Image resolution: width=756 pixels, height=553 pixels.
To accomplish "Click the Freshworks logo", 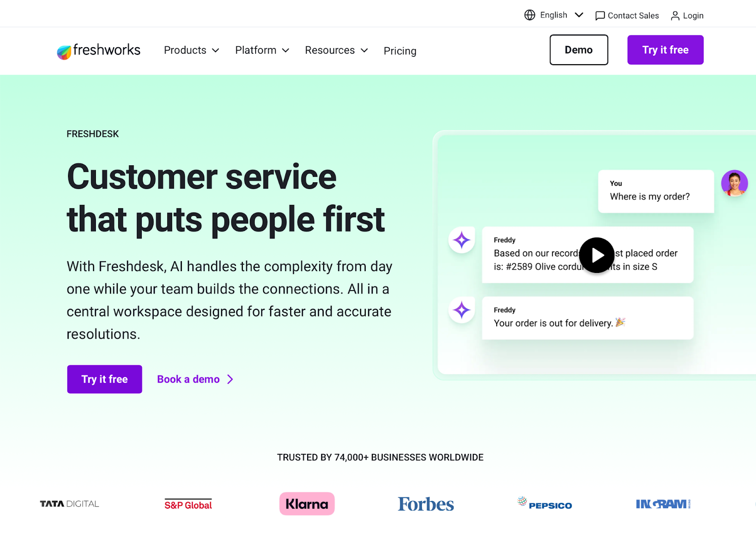I will click(x=99, y=51).
